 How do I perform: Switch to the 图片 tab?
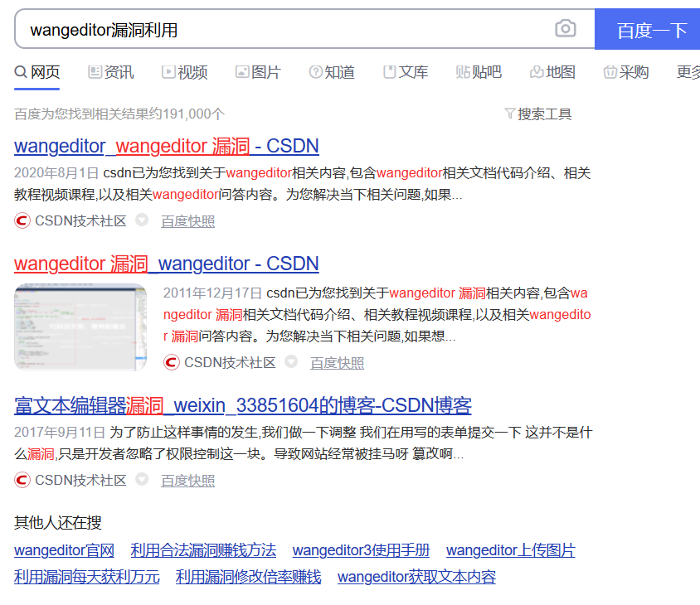click(x=259, y=72)
